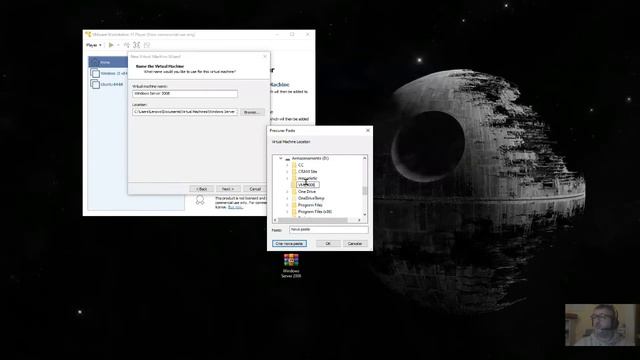Collapse the Armazenamento (D:) drive node
This screenshot has height=360, width=640.
tap(280, 158)
